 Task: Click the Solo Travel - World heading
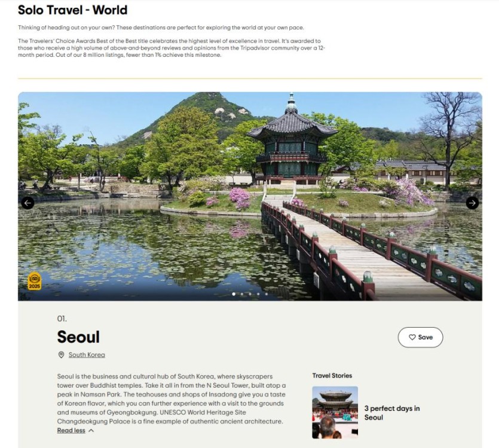(72, 10)
